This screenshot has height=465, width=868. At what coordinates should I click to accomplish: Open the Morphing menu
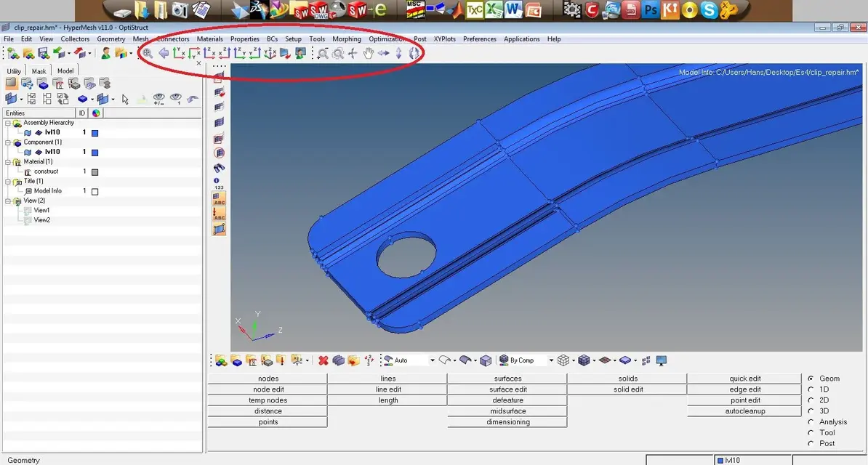pos(347,39)
